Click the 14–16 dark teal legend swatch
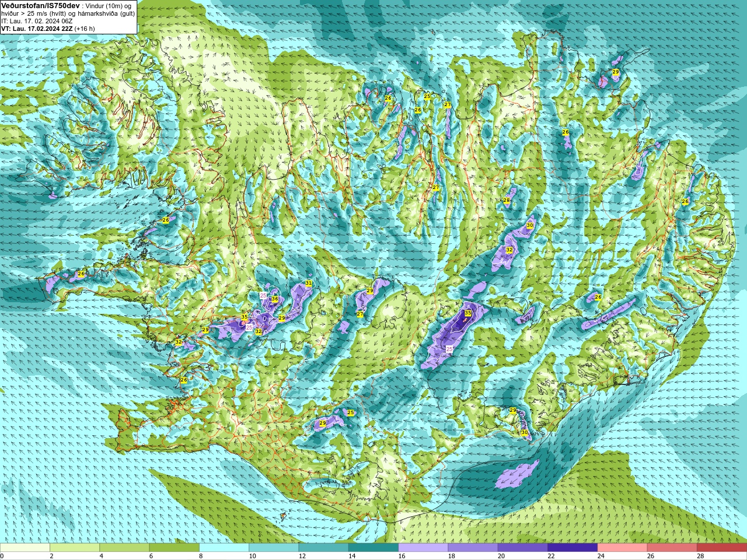Viewport: 747px width, 560px height. click(x=373, y=548)
